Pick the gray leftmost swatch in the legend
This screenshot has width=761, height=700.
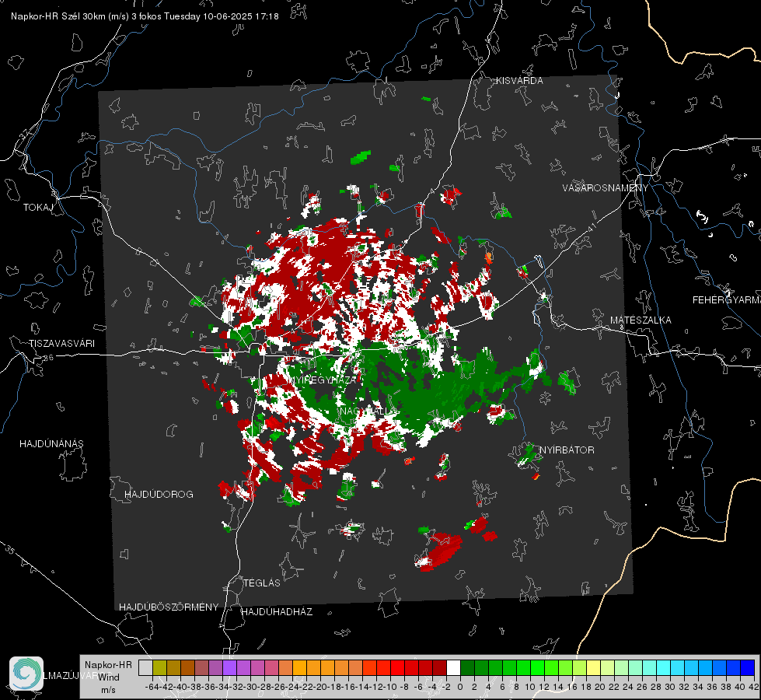tap(145, 668)
